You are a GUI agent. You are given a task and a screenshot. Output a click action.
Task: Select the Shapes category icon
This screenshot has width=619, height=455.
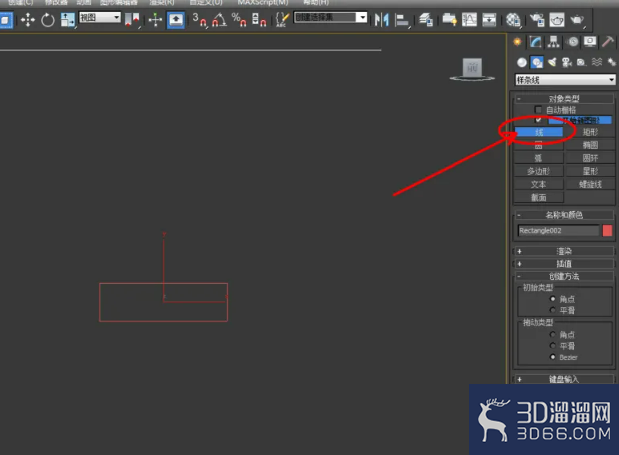pos(537,62)
